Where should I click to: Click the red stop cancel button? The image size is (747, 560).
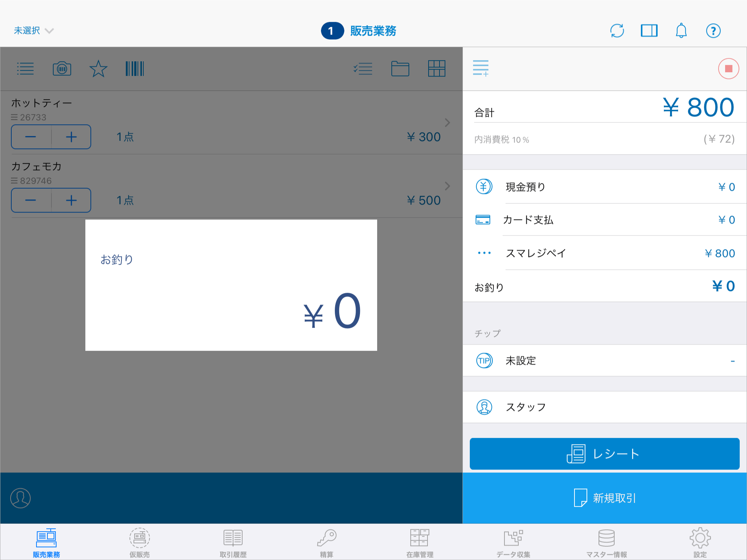[728, 69]
